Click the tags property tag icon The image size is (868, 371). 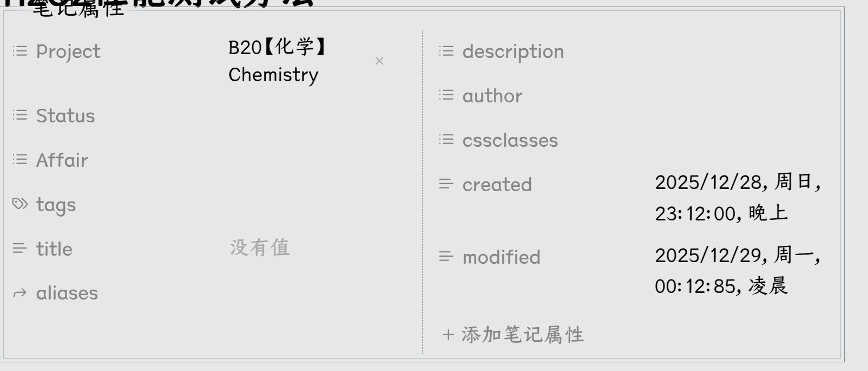click(20, 204)
